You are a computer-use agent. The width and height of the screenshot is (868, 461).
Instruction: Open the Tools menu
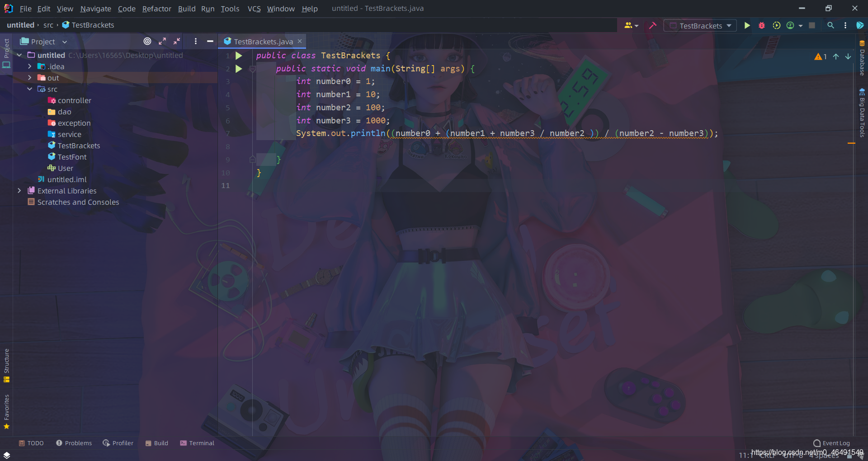point(230,9)
